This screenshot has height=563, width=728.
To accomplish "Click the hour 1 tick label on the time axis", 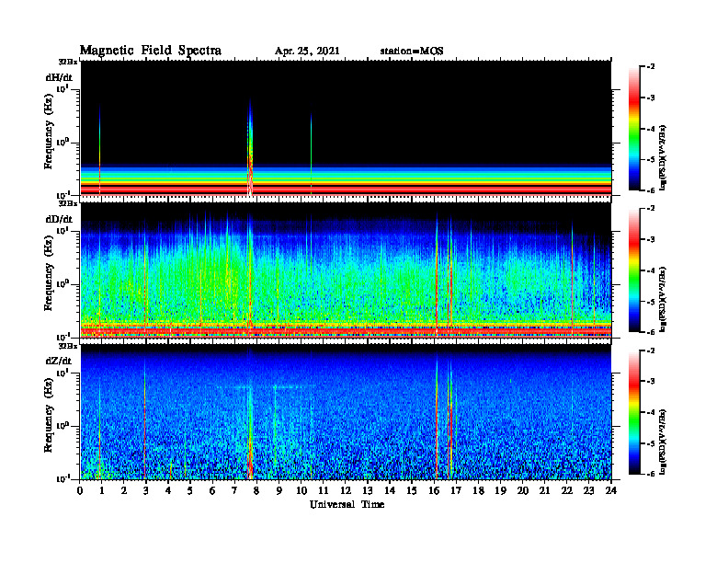I will pos(102,490).
